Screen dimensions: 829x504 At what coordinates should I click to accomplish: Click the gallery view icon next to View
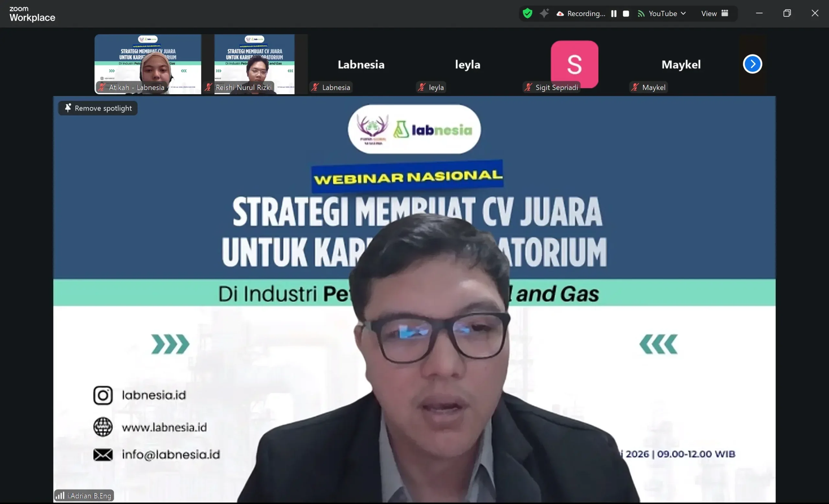tap(726, 14)
